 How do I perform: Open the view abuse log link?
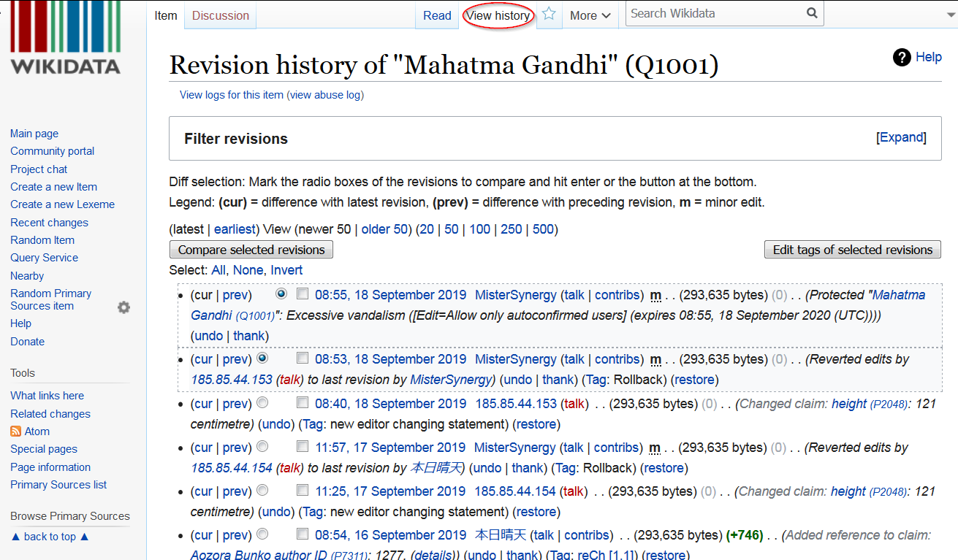(325, 95)
